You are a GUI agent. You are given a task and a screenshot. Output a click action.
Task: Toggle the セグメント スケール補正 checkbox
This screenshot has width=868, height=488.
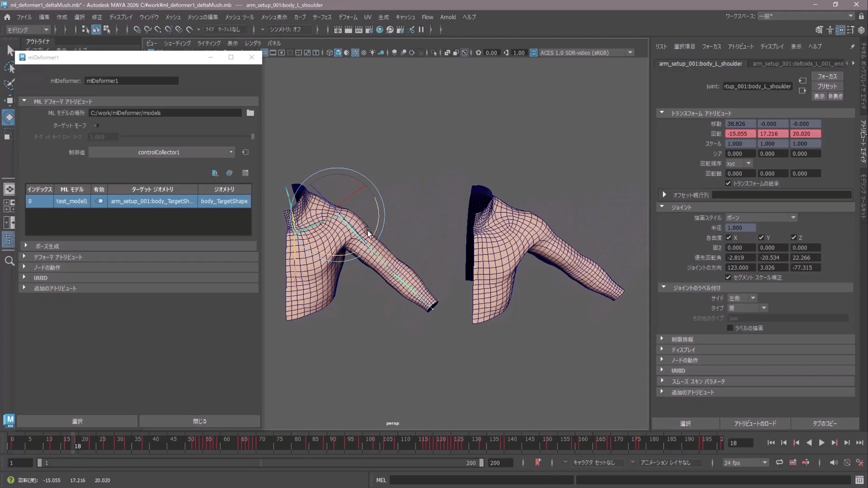coord(728,277)
